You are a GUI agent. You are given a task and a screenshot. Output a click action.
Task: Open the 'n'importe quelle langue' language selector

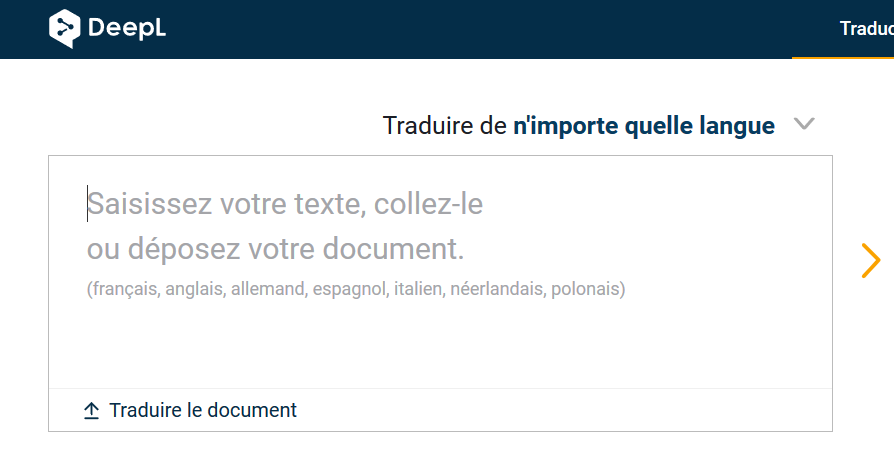[x=644, y=126]
